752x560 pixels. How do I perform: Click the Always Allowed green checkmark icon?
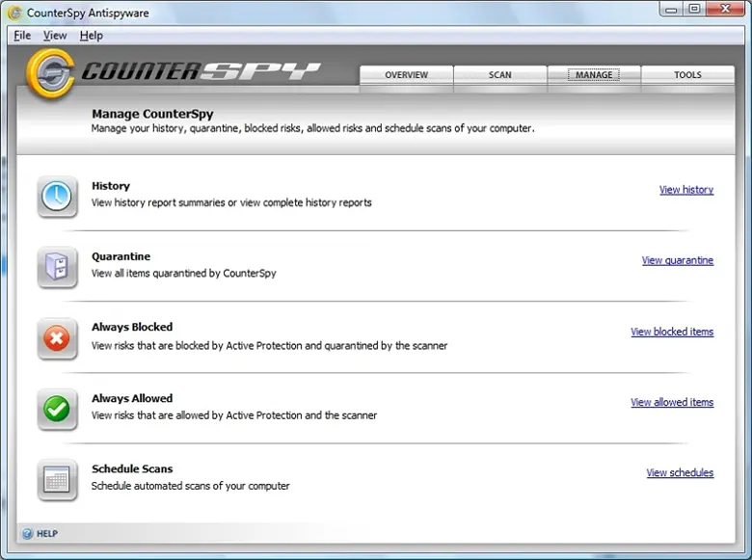[57, 410]
